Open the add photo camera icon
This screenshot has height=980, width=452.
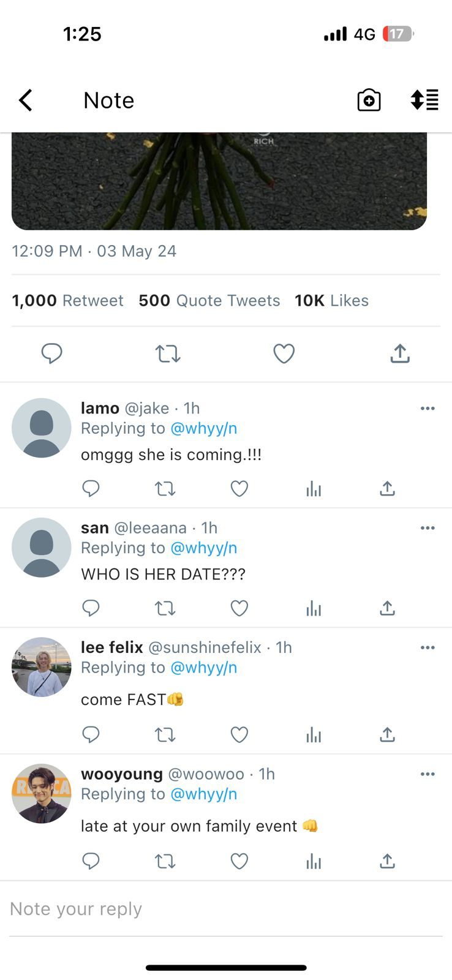(x=369, y=100)
